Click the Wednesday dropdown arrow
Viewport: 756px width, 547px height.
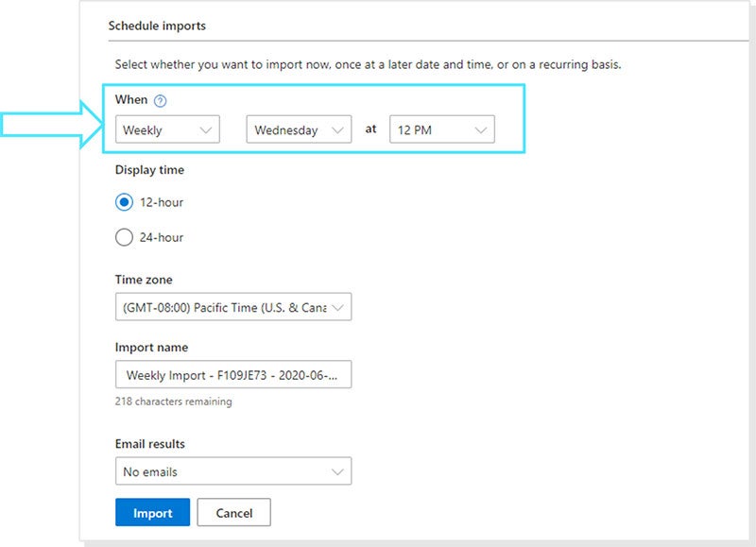339,129
